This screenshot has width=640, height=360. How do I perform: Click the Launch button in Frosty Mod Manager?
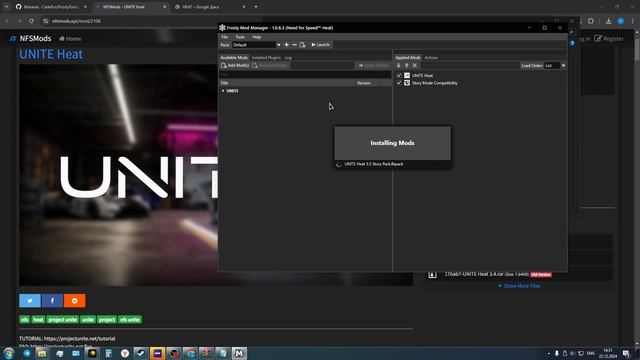320,44
